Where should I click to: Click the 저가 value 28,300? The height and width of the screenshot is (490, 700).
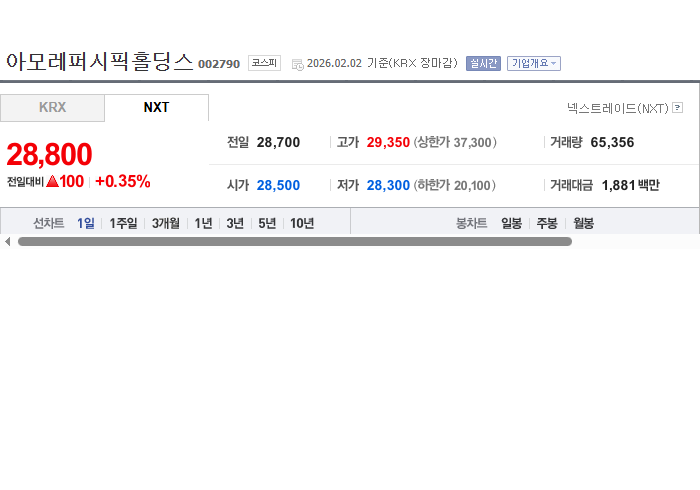[388, 185]
